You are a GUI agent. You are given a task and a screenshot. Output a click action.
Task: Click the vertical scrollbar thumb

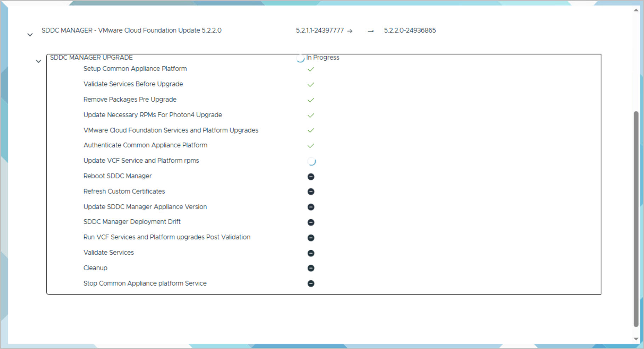pos(636,219)
